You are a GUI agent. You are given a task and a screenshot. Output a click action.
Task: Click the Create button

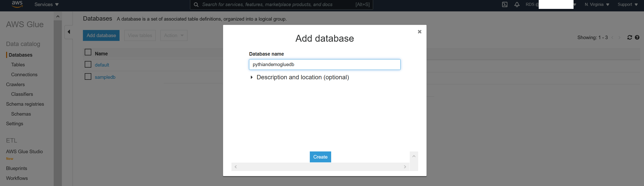tap(320, 157)
